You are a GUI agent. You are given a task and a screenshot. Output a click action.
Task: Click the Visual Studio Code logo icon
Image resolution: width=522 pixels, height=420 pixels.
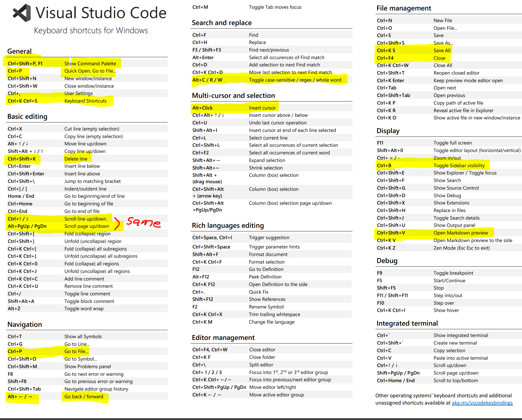pyautogui.click(x=22, y=13)
